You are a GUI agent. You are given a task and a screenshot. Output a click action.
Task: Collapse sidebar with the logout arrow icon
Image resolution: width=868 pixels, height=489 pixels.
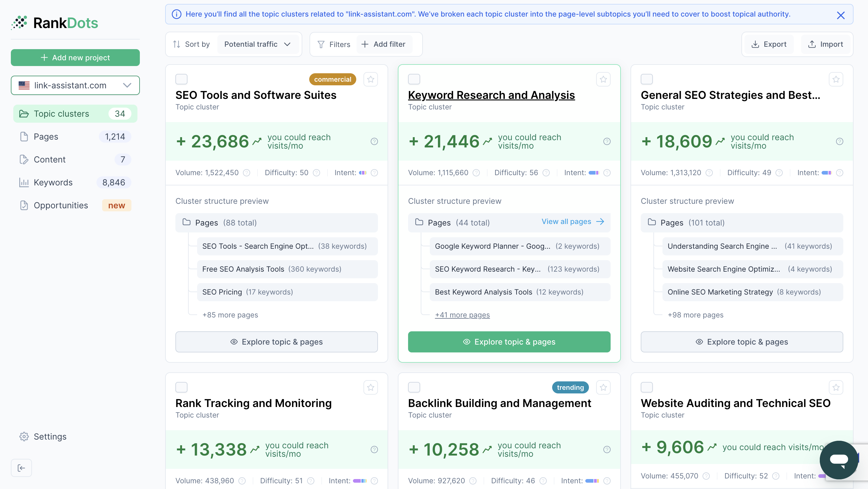pyautogui.click(x=21, y=468)
